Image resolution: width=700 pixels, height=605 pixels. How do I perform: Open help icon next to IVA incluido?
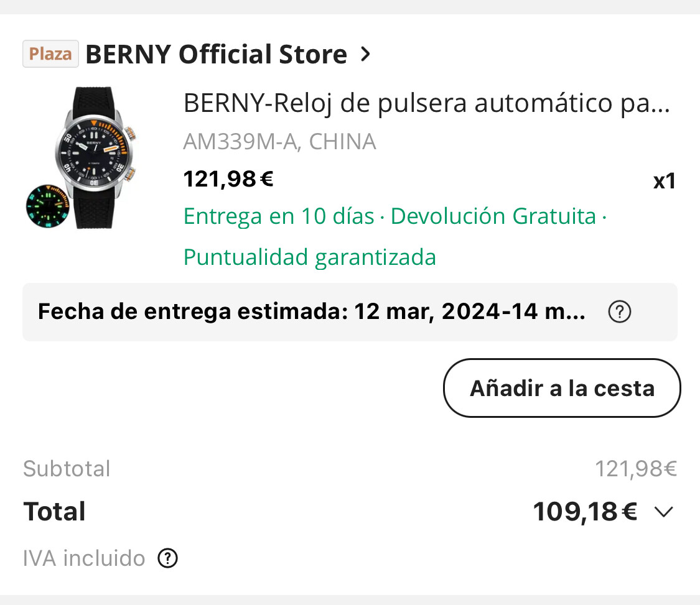coord(168,558)
